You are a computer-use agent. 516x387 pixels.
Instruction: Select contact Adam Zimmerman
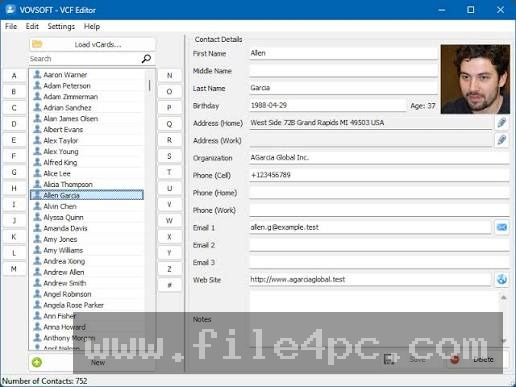(x=87, y=97)
